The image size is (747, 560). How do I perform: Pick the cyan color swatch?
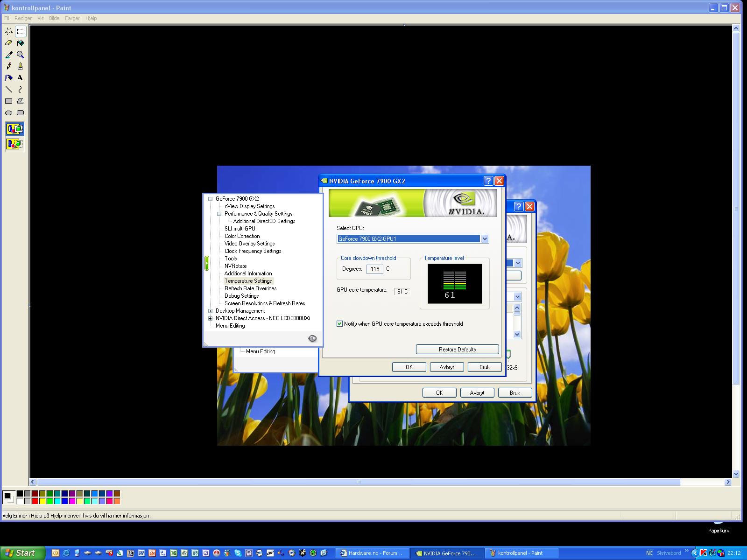pyautogui.click(x=57, y=501)
